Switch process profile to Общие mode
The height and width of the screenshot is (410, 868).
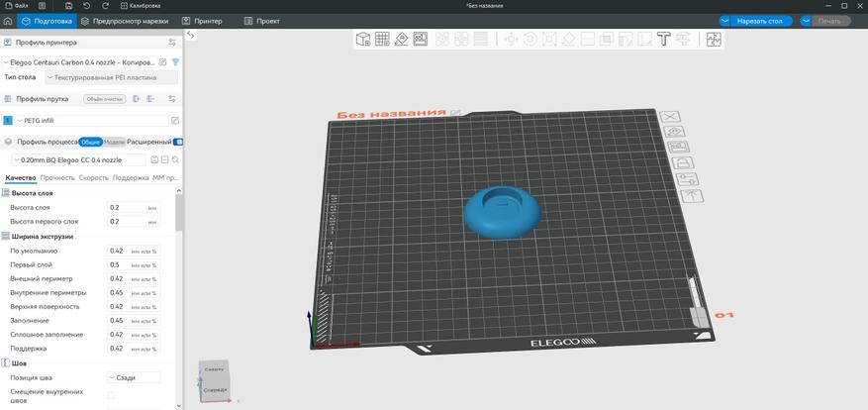[90, 142]
